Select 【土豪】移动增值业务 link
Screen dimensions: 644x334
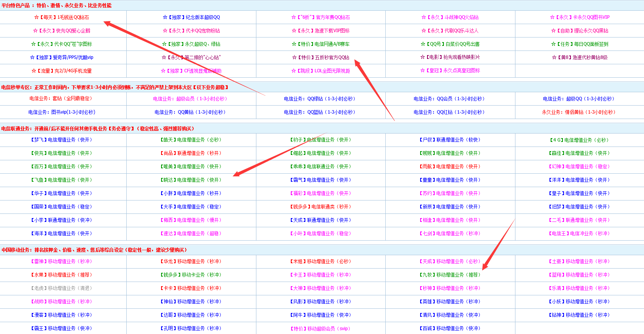point(579,261)
